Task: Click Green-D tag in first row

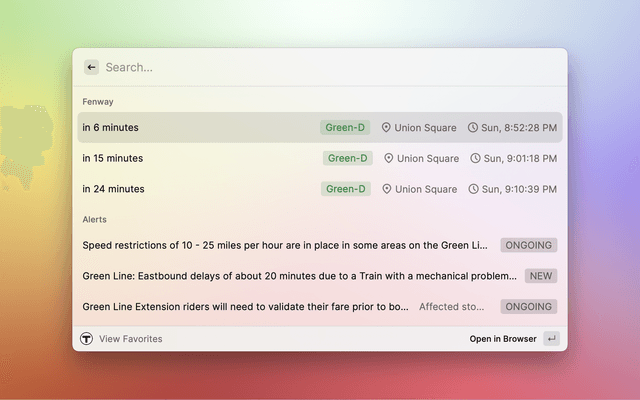Action: pyautogui.click(x=345, y=128)
